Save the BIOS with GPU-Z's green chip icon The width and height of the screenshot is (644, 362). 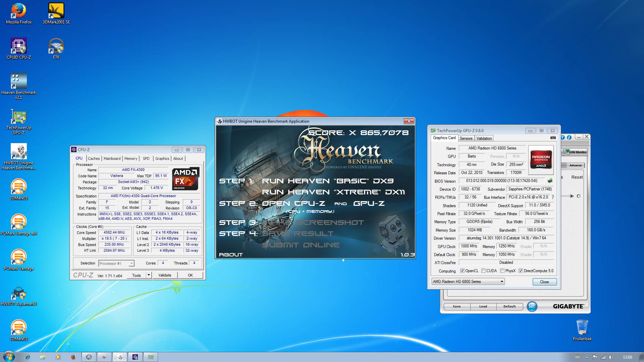tap(550, 181)
